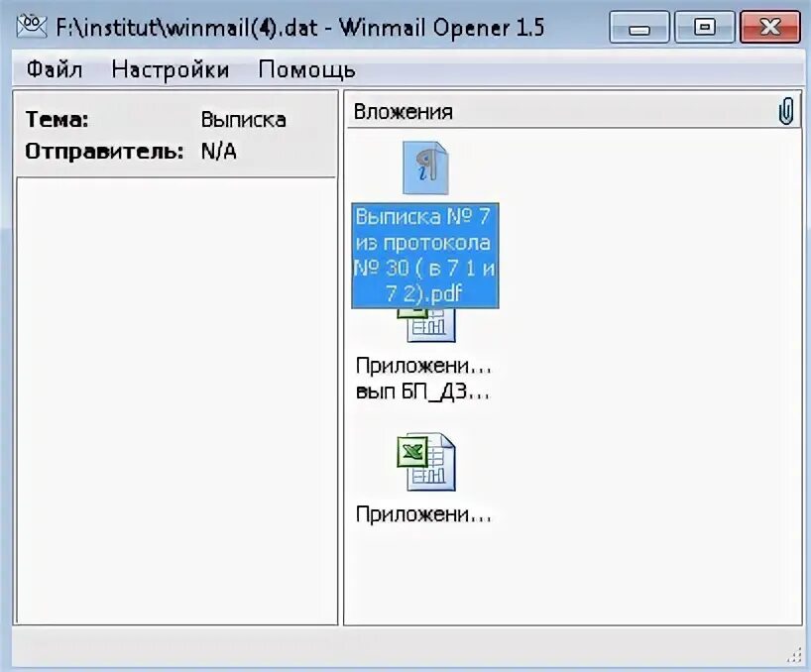Screen dimensions: 811x672
Task: Click the Тема: label
Action: [x=57, y=119]
